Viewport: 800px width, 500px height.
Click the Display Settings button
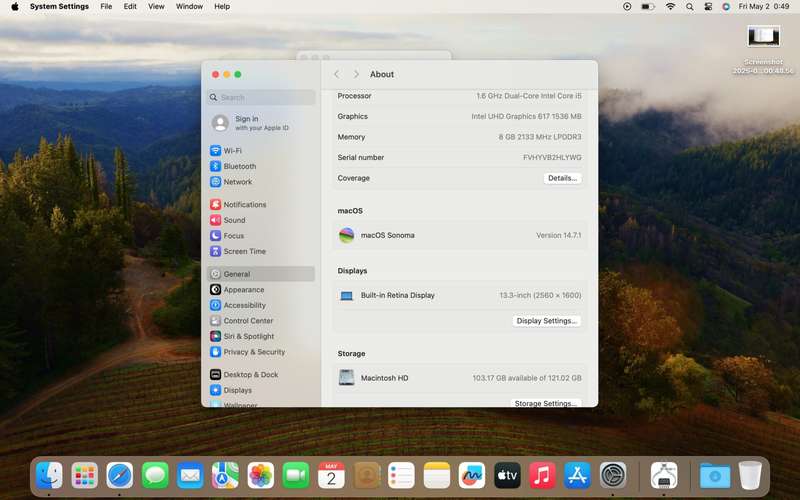coord(546,321)
